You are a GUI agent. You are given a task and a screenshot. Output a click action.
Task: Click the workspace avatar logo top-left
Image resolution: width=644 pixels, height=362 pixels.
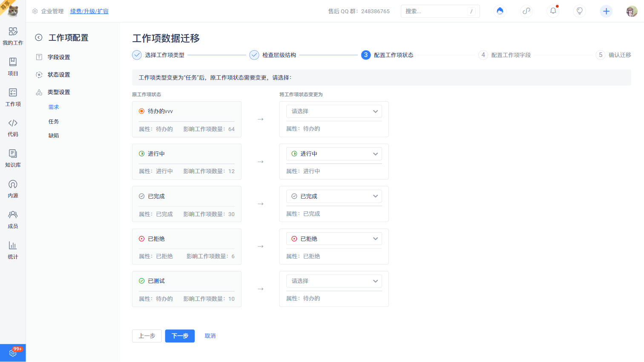(12, 11)
